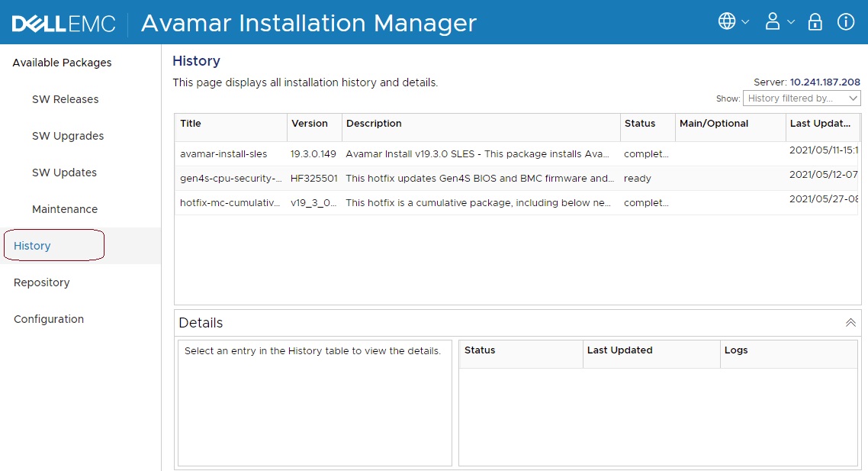Select History in the sidebar
The image size is (868, 471).
coord(32,246)
